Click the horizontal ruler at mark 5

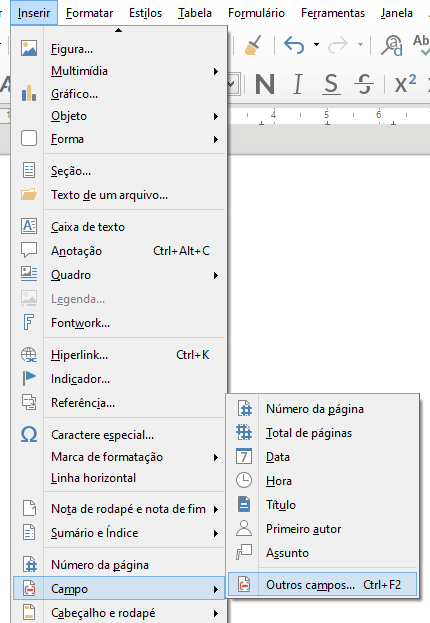point(327,115)
